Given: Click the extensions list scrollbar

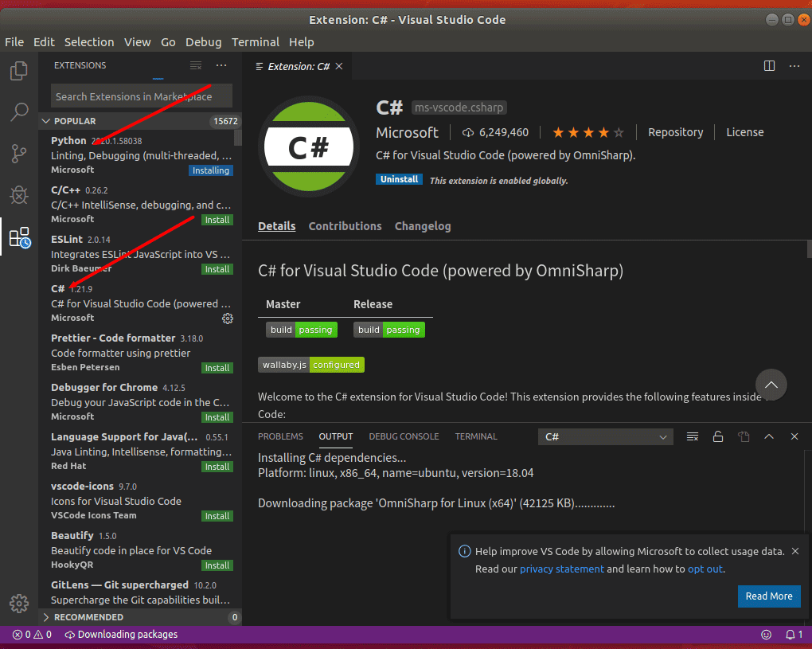Looking at the screenshot, I should pos(238,137).
